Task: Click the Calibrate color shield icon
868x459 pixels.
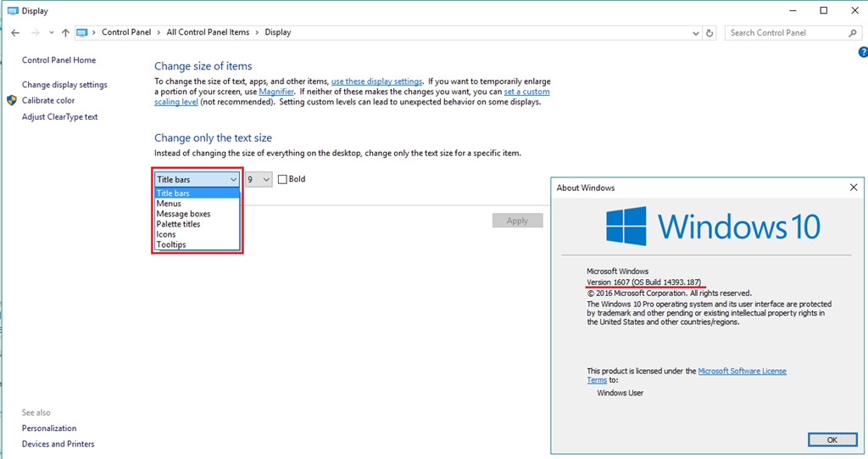Action: (12, 100)
